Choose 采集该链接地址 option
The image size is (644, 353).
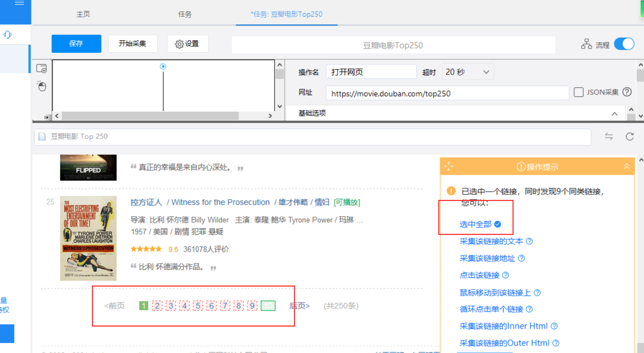487,258
